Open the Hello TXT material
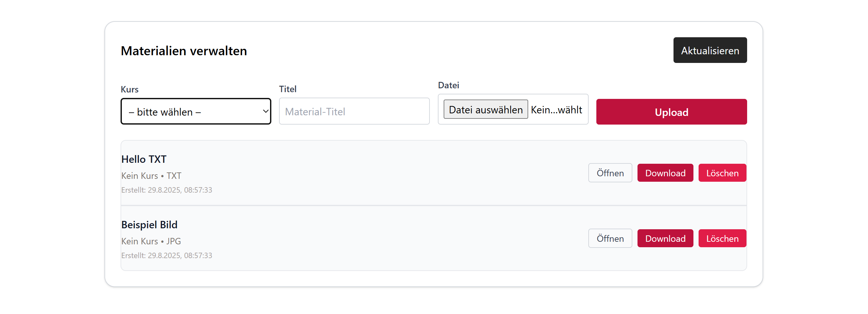The image size is (868, 314). (x=610, y=173)
